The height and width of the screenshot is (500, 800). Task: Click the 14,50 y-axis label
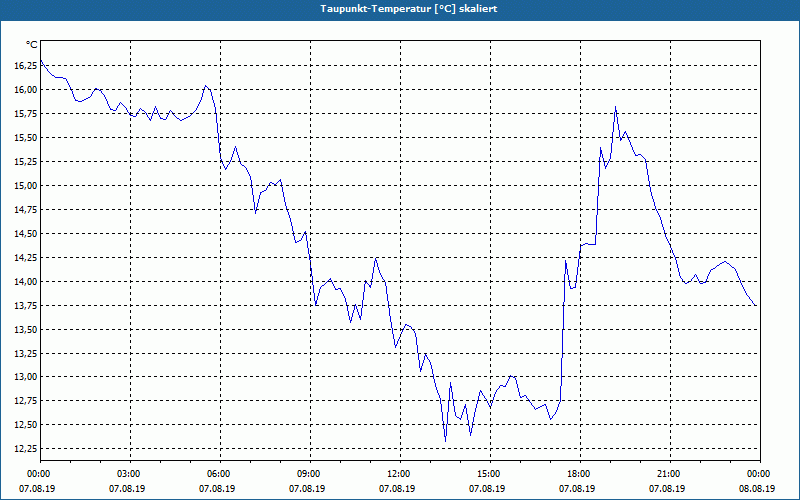(x=26, y=234)
